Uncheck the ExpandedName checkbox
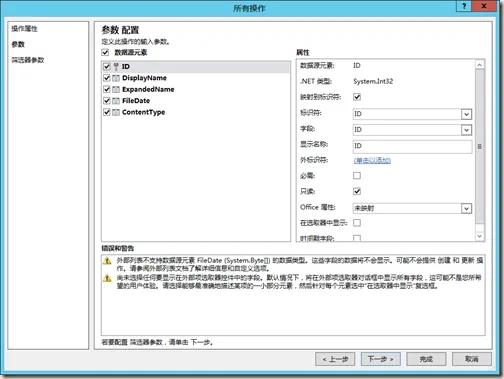The width and height of the screenshot is (504, 379). coord(107,89)
